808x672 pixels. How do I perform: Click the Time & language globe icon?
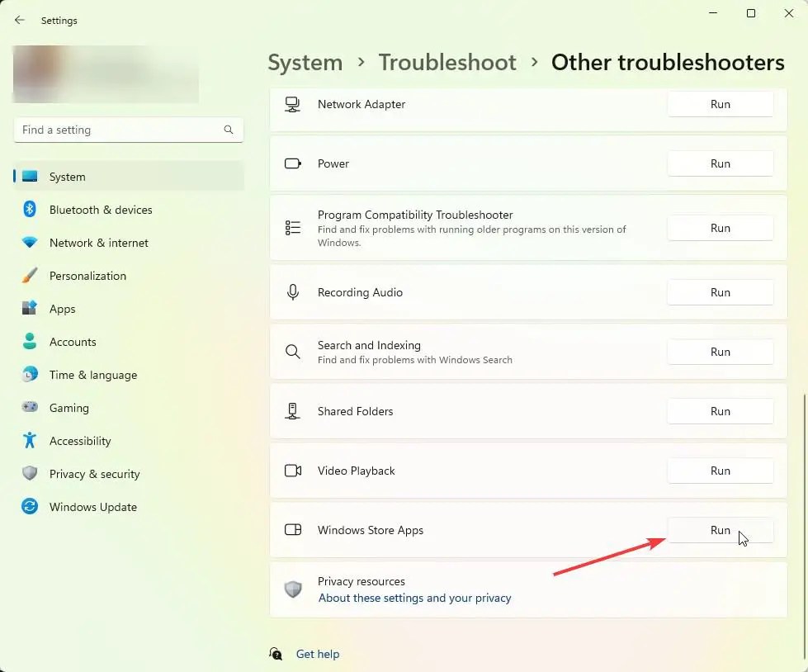[30, 374]
